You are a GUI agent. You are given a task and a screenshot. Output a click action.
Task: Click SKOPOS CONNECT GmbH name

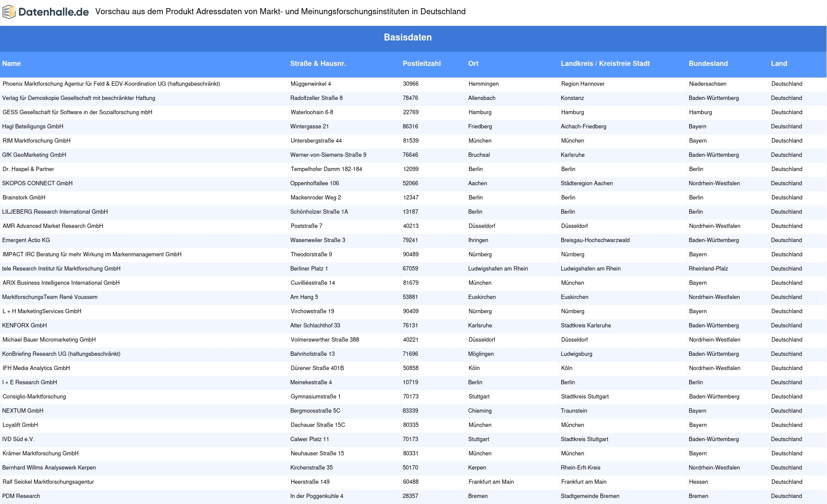point(37,184)
